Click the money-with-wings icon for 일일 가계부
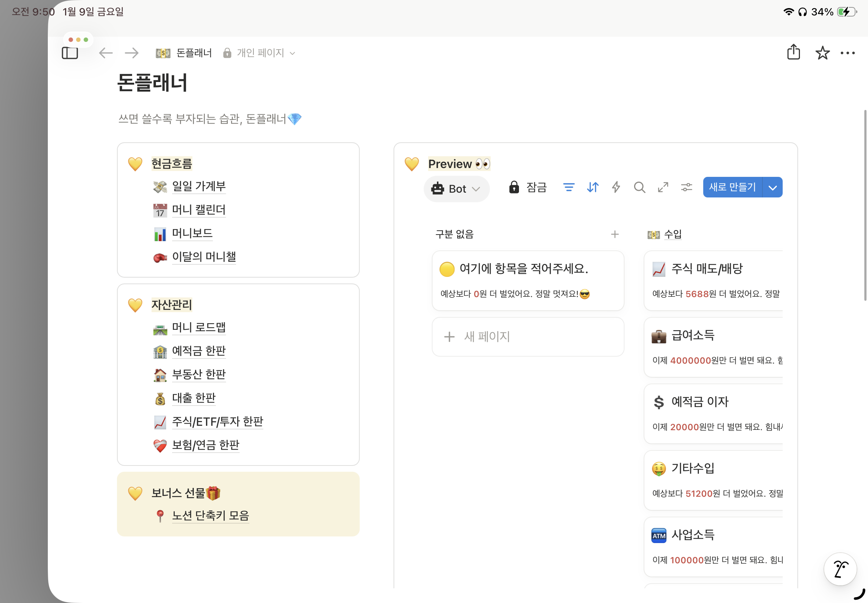The image size is (868, 603). click(x=160, y=187)
